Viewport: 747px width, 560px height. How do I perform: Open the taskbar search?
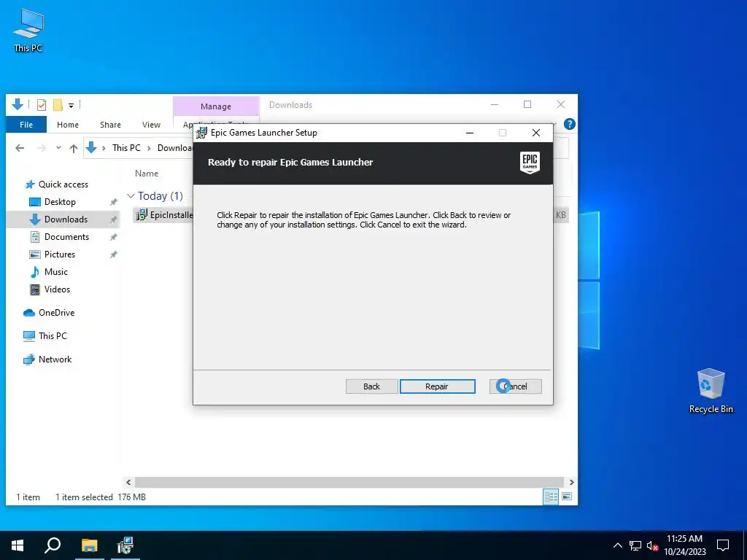pyautogui.click(x=53, y=545)
